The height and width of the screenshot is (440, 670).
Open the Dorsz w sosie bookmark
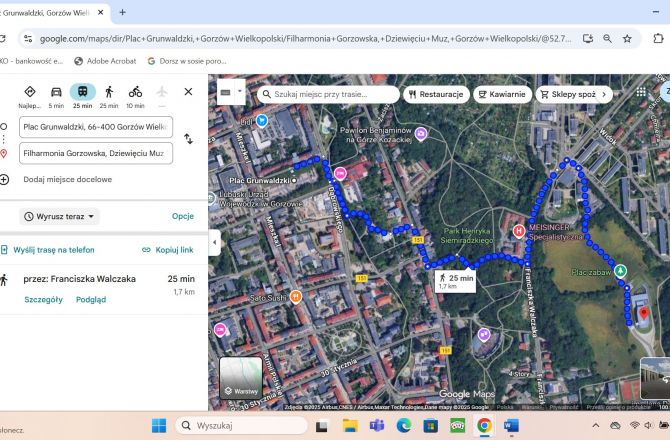coord(187,61)
